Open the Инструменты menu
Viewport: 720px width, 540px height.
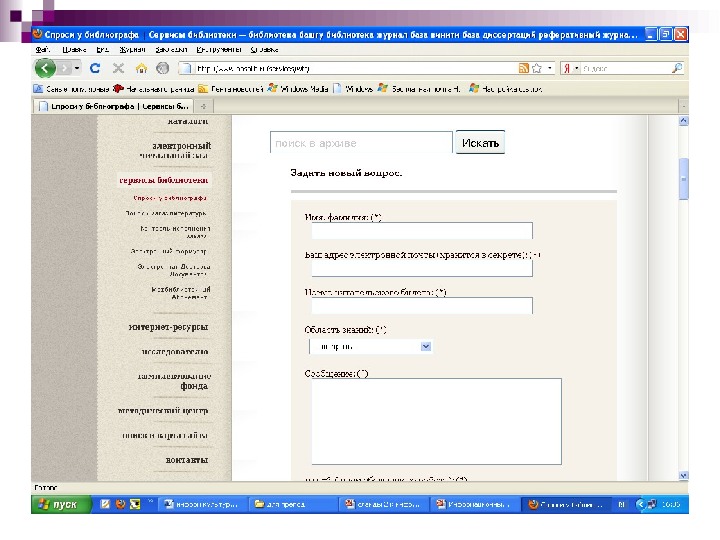pyautogui.click(x=219, y=50)
